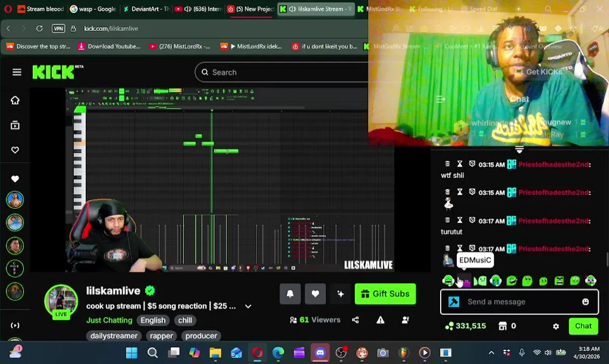
Task: Timeout user on 'wtf shii' message hourglass
Action: point(460,164)
